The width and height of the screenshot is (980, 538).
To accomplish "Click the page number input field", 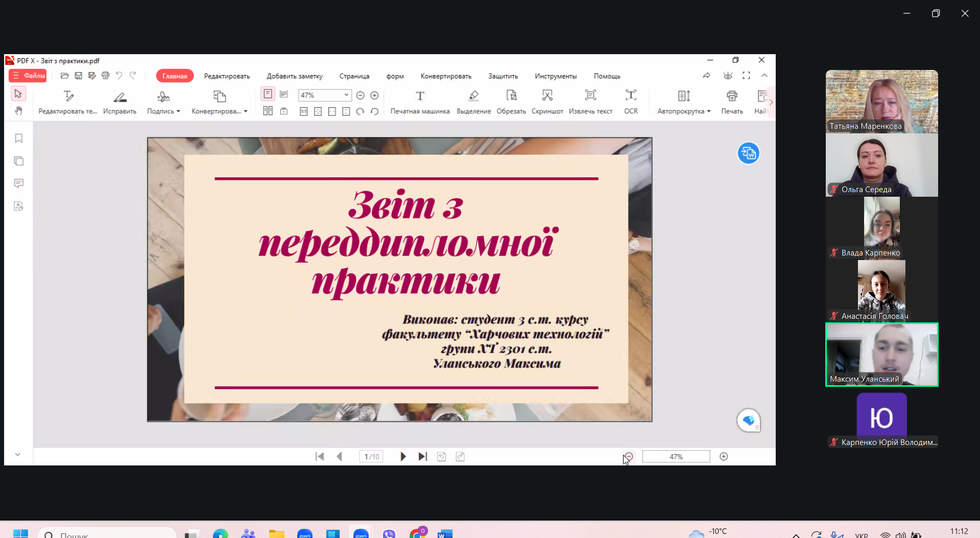I will pos(371,457).
